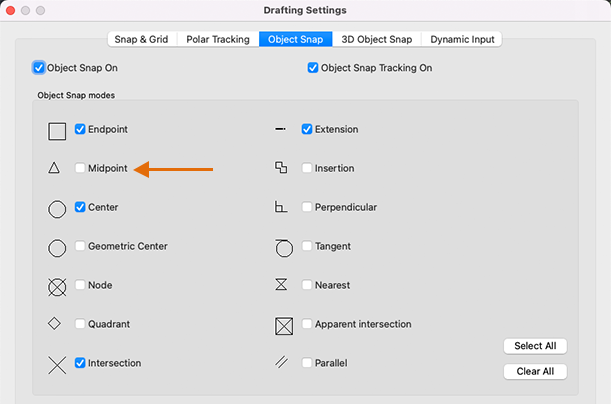Click the Midpoint triangle snap icon
The height and width of the screenshot is (404, 611).
click(x=54, y=169)
